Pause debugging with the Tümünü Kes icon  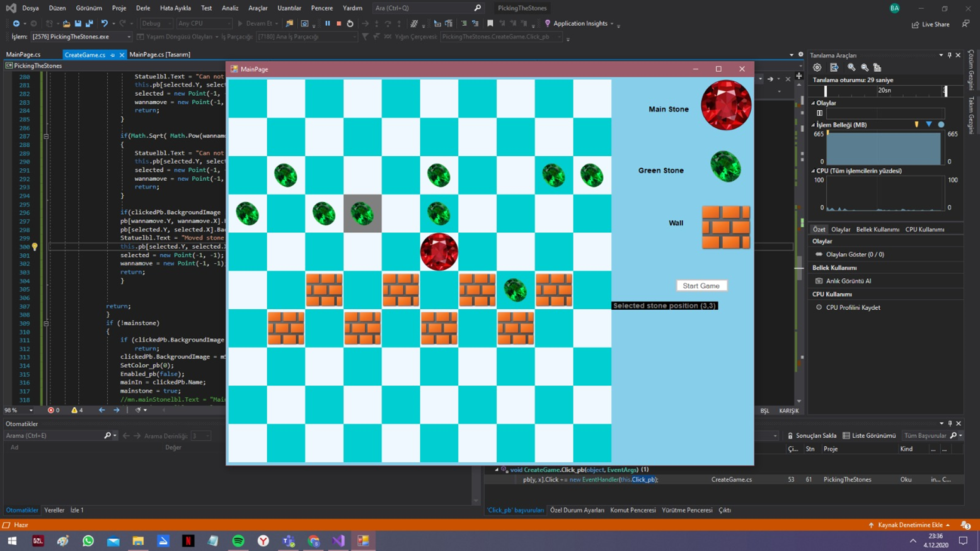(328, 24)
